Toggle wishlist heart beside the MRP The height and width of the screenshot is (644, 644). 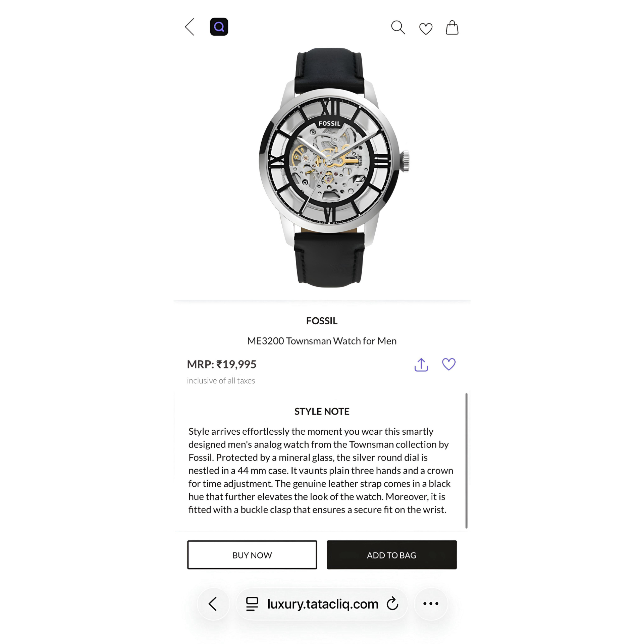[x=449, y=364]
